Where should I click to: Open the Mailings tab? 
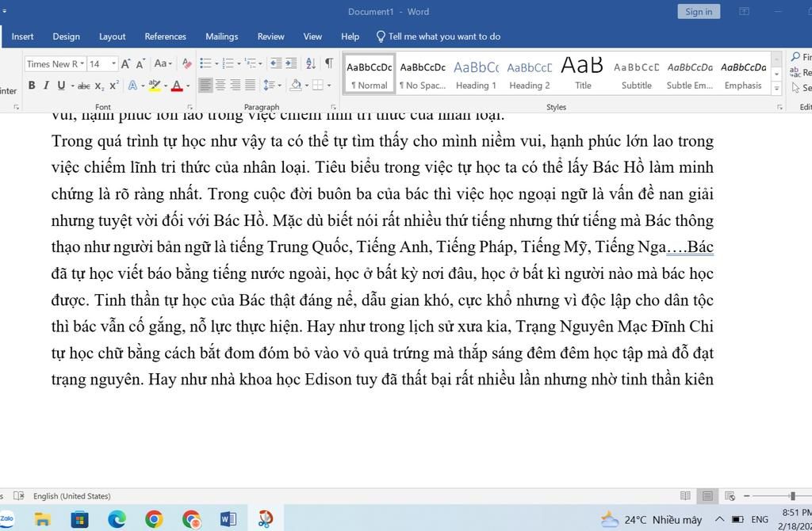click(222, 36)
